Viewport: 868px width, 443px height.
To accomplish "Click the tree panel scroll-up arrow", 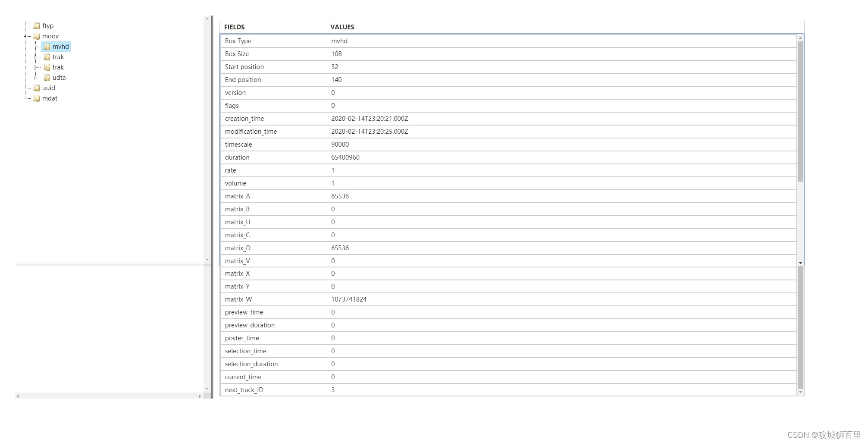I will (x=207, y=19).
